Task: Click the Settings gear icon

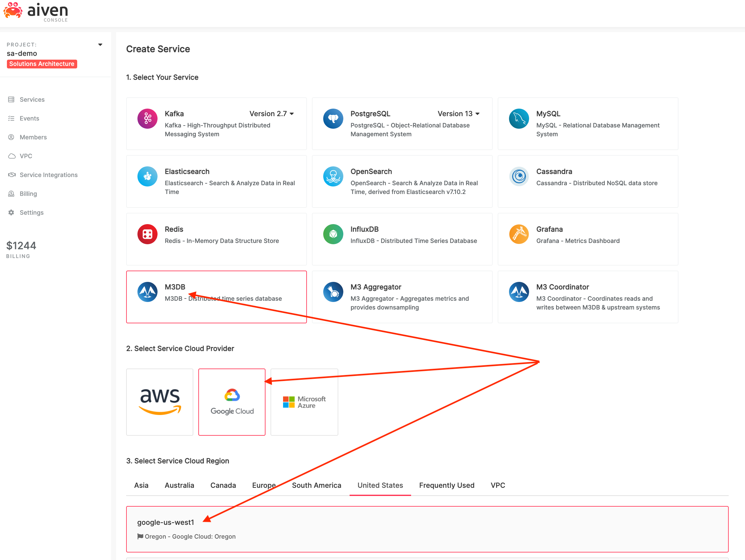Action: (11, 213)
